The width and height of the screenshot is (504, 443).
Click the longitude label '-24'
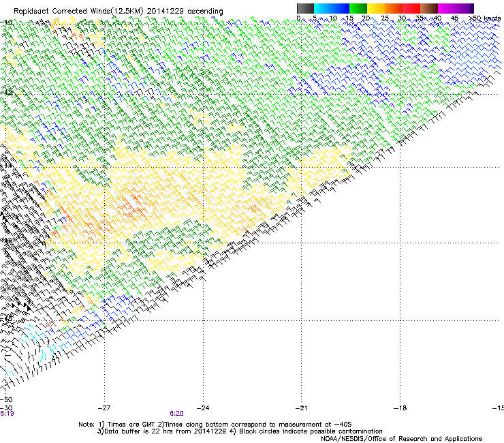(x=202, y=408)
